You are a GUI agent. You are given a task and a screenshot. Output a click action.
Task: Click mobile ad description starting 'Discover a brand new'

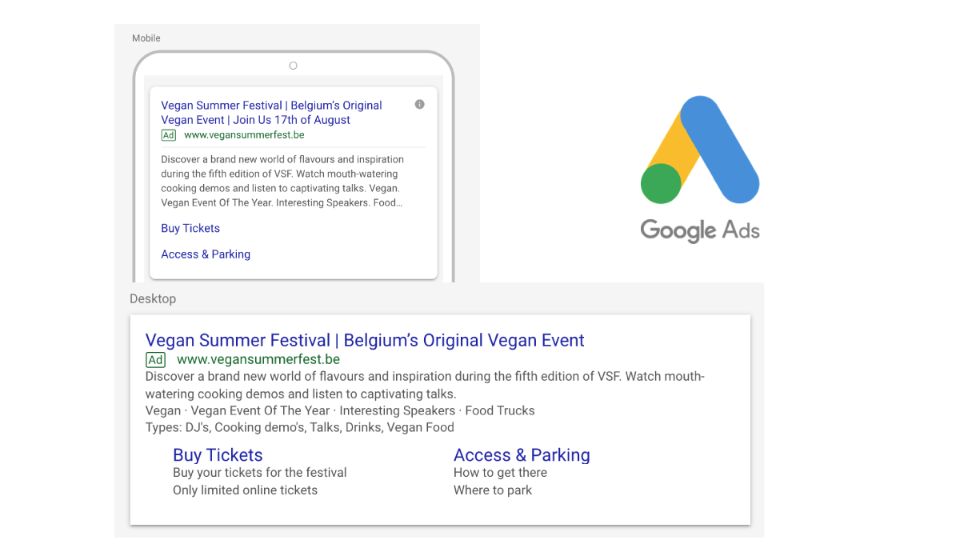click(282, 182)
